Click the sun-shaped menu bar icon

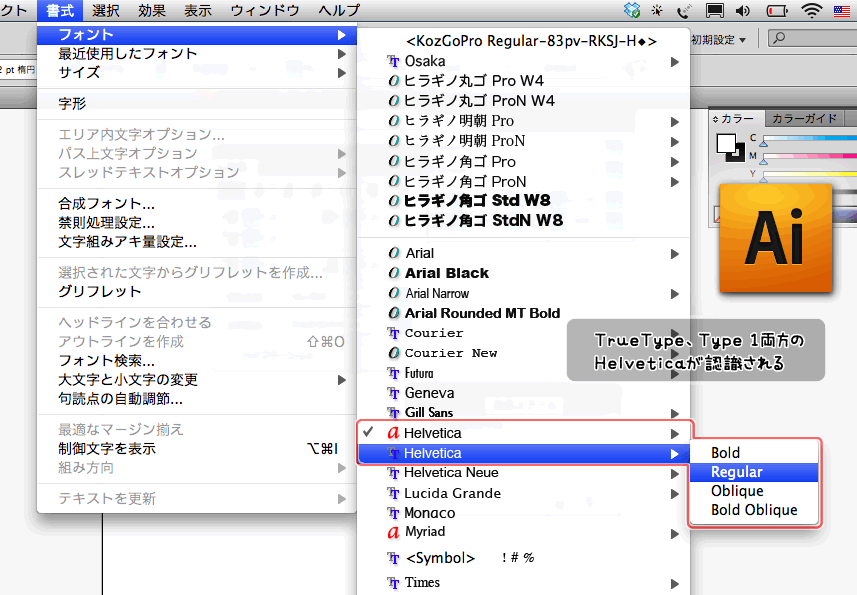point(657,10)
